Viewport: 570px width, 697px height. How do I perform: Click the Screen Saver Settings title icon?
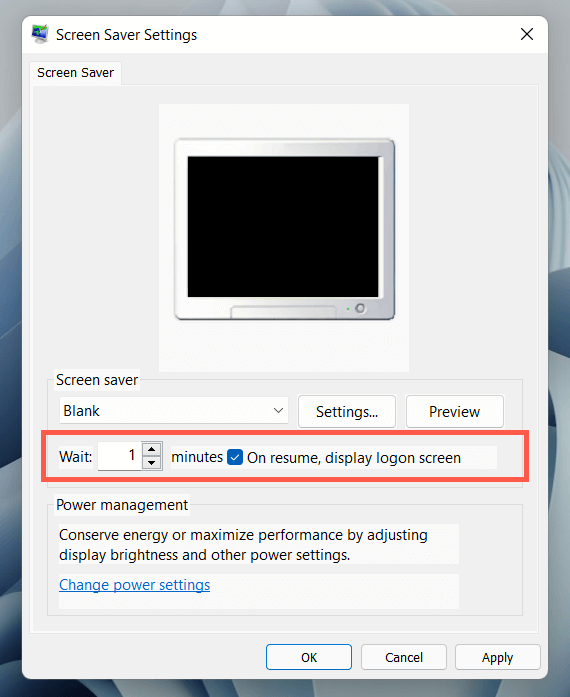point(40,34)
